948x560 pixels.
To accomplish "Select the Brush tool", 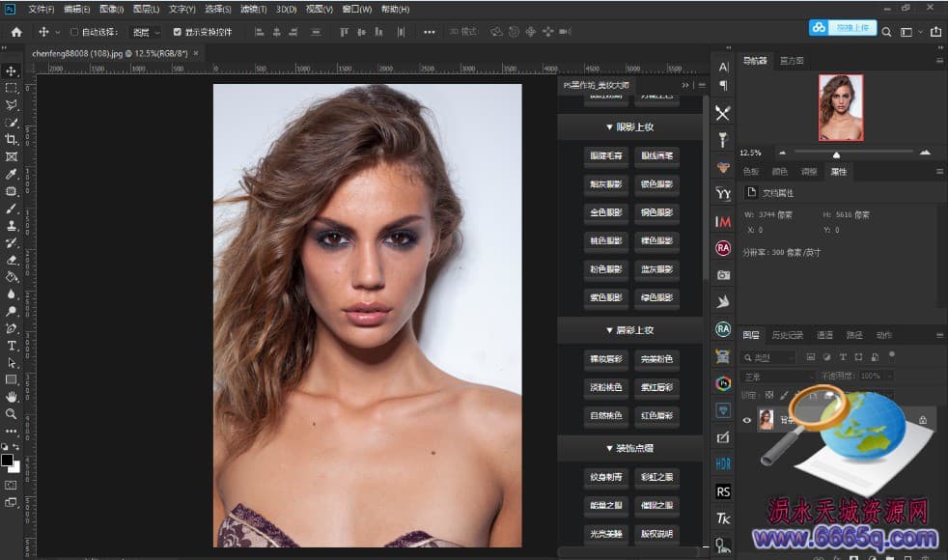I will point(12,209).
